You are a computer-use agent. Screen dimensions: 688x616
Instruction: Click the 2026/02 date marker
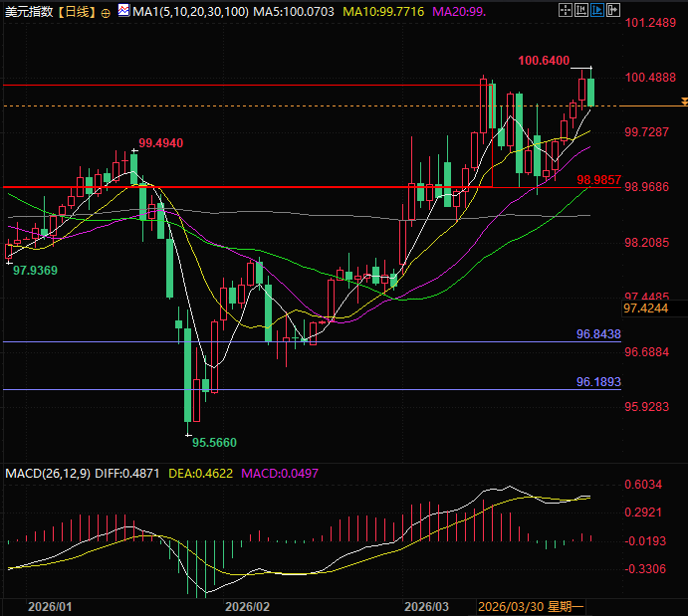tap(248, 607)
